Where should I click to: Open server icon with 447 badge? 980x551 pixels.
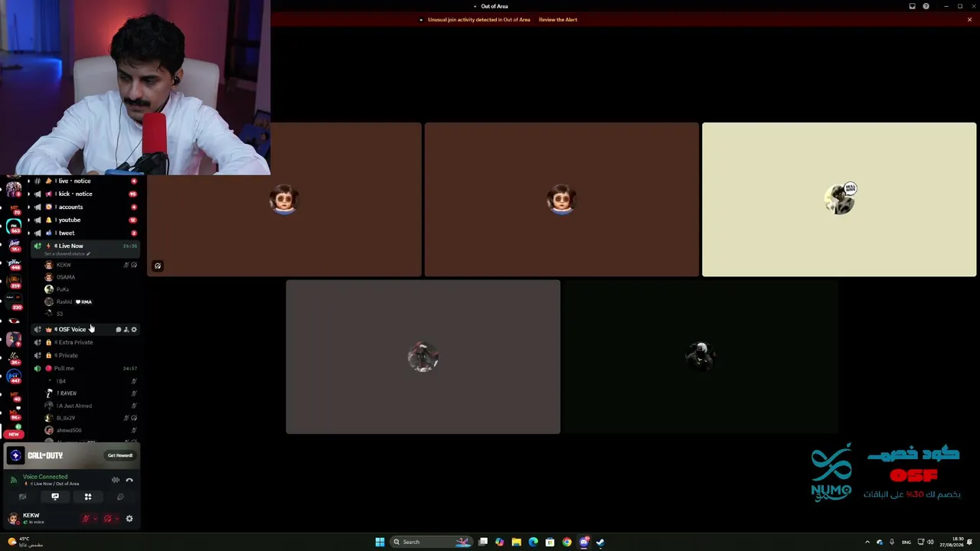[14, 377]
